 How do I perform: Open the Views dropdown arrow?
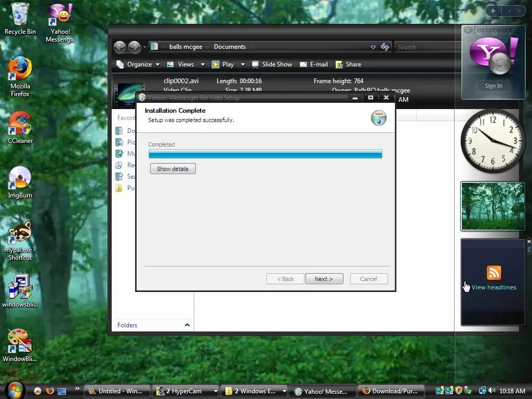(x=203, y=64)
